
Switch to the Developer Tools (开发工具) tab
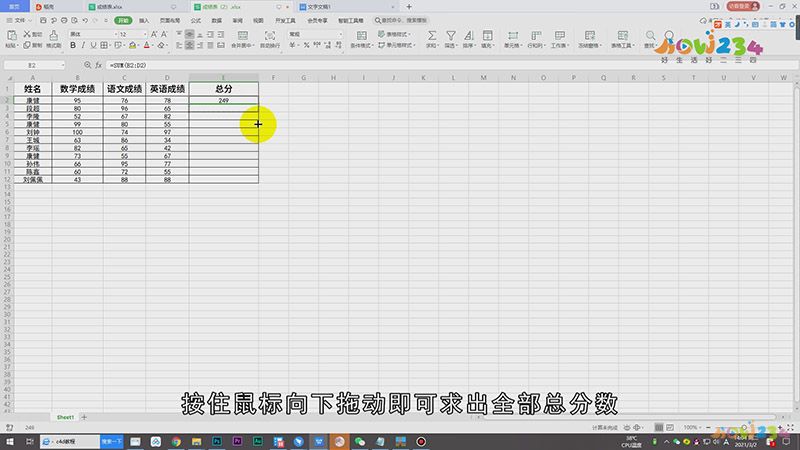click(285, 20)
